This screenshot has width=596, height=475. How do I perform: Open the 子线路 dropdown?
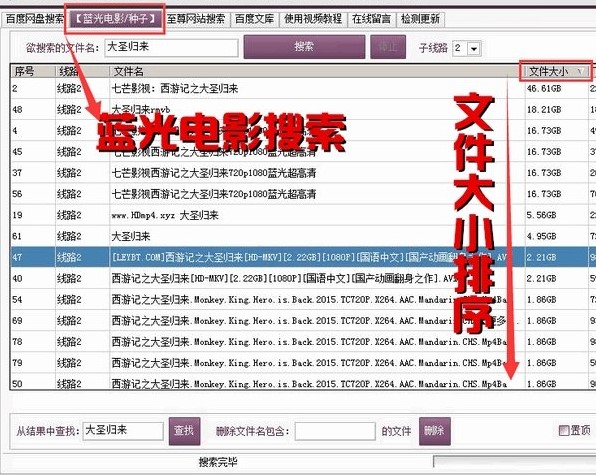474,48
